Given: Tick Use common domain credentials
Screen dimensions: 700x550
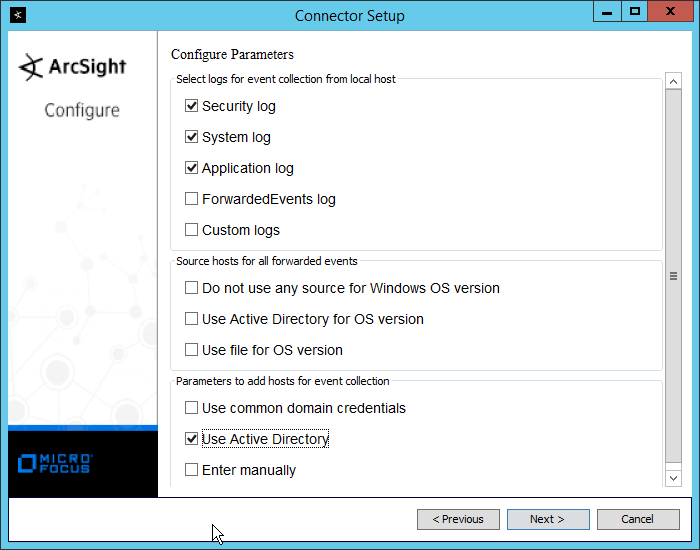Looking at the screenshot, I should (x=192, y=408).
